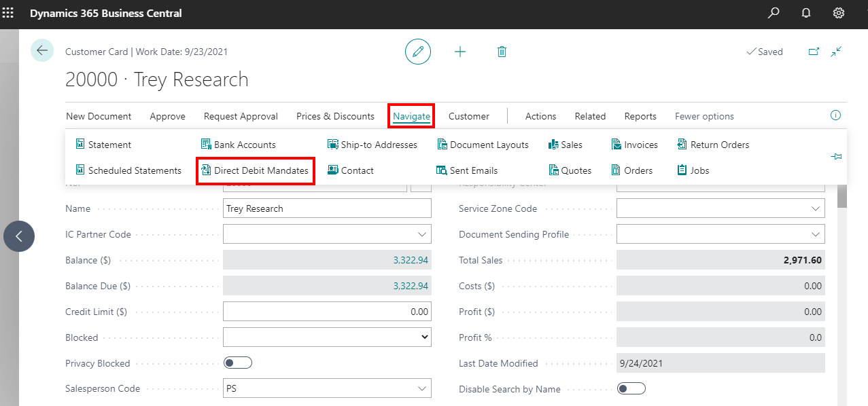The image size is (868, 406).
Task: Click the Statement icon
Action: tap(80, 145)
